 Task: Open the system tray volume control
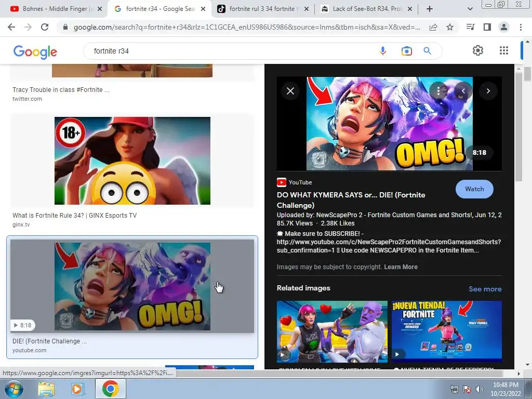(x=479, y=389)
